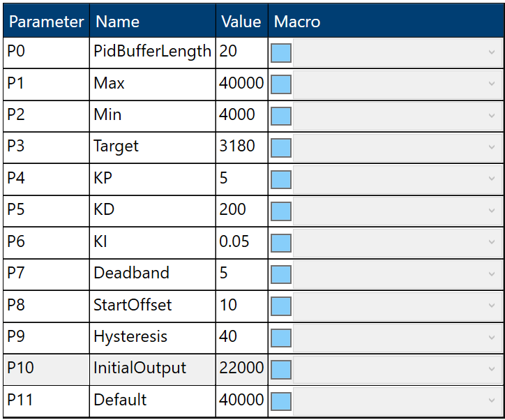Toggle the macro box in the Max row
The height and width of the screenshot is (420, 505).
click(x=280, y=84)
